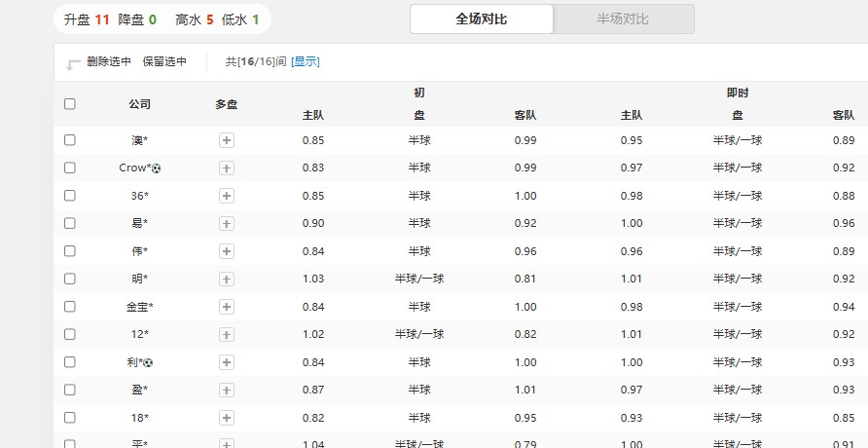
Task: Click live home odds 0.93 in 18* row
Action: [632, 418]
